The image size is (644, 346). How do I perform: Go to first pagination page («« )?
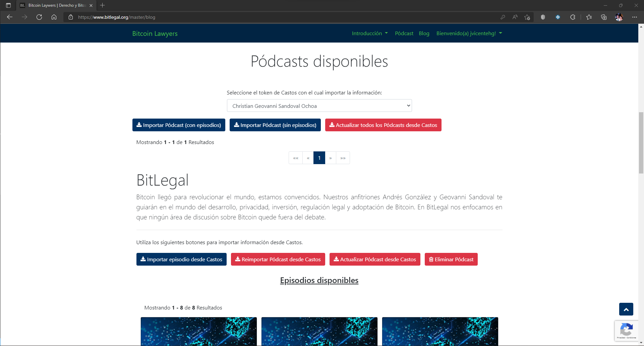point(296,158)
